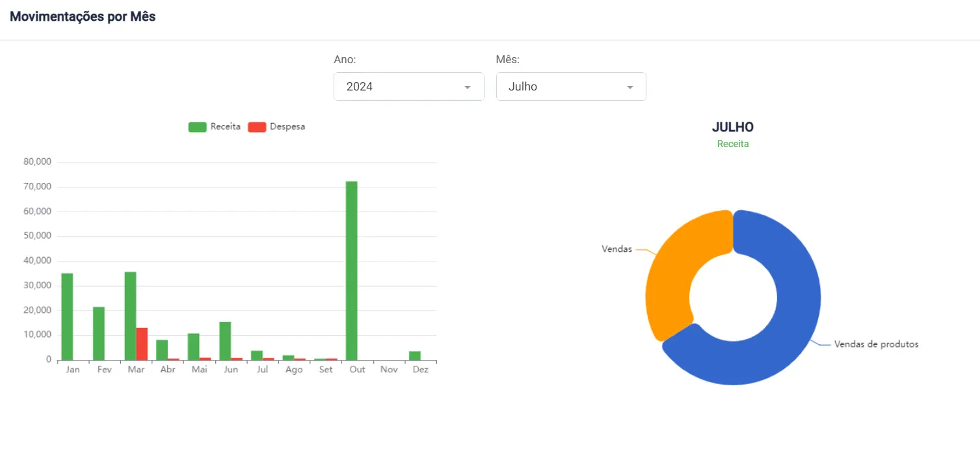Viewport: 980px width, 451px height.
Task: Click the Set label on the x-axis
Action: tap(326, 370)
